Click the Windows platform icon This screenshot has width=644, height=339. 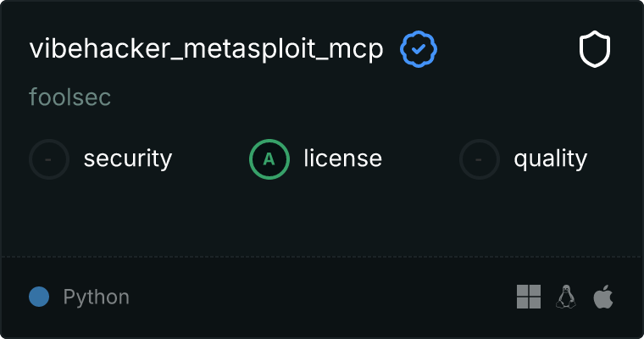(x=529, y=297)
